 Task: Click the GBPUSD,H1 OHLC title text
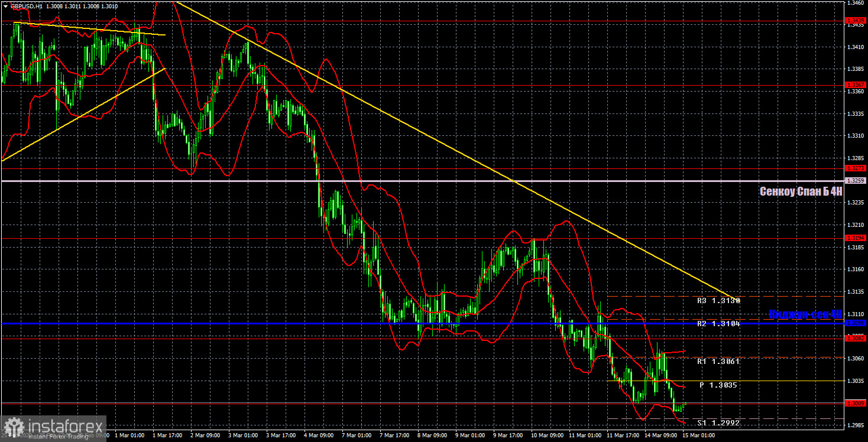(64, 6)
